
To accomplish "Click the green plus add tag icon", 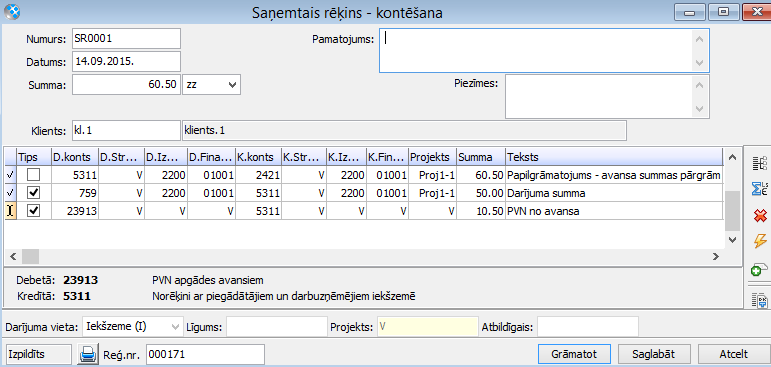I will (x=760, y=269).
